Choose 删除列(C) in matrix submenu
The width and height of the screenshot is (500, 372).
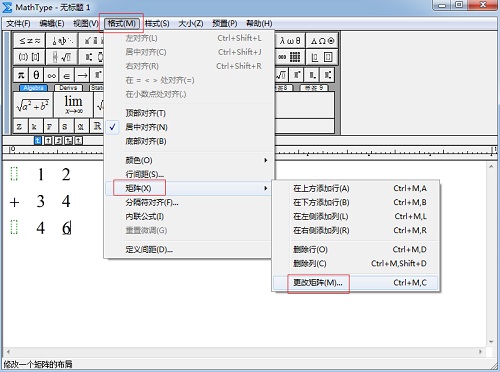356,263
